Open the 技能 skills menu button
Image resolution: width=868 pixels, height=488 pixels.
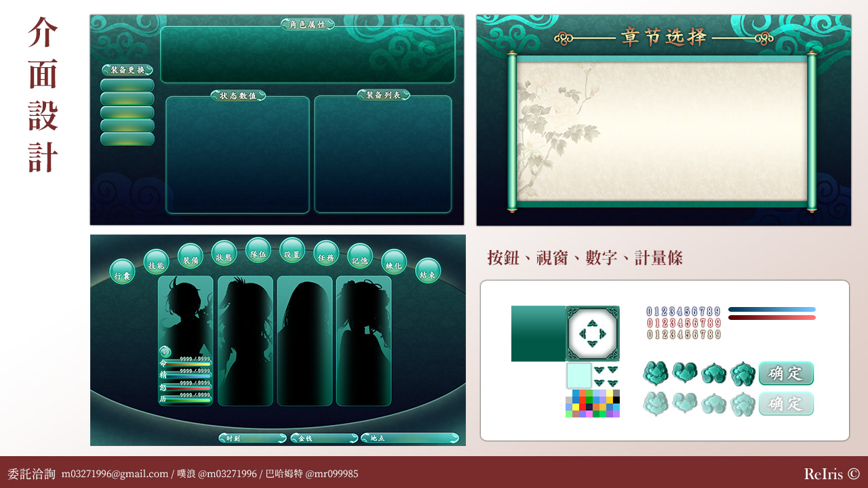157,262
